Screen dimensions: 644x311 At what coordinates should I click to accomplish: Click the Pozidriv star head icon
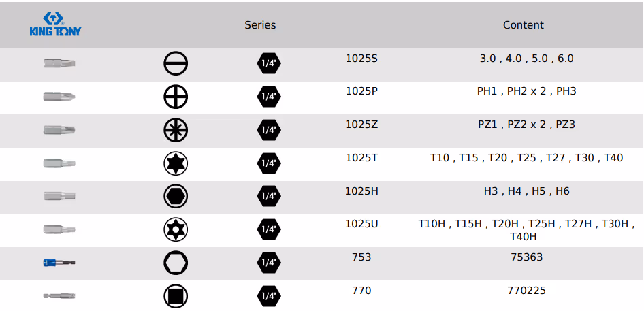(x=176, y=130)
